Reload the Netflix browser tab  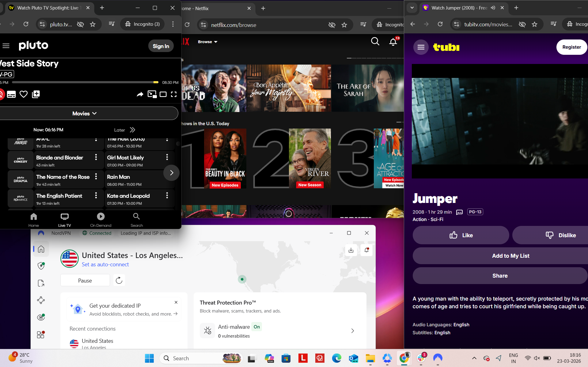coord(187,24)
